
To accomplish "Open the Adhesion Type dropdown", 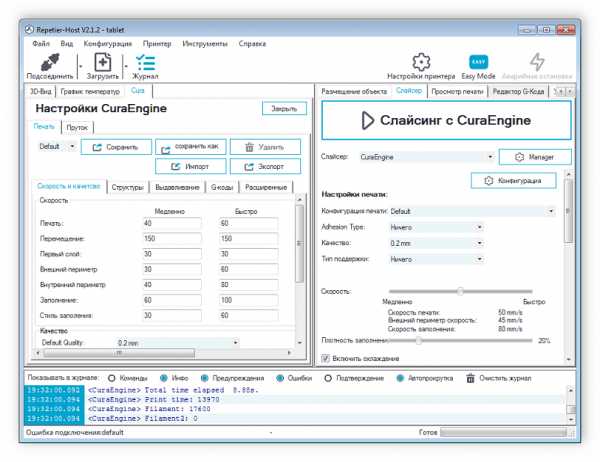I will click(436, 227).
